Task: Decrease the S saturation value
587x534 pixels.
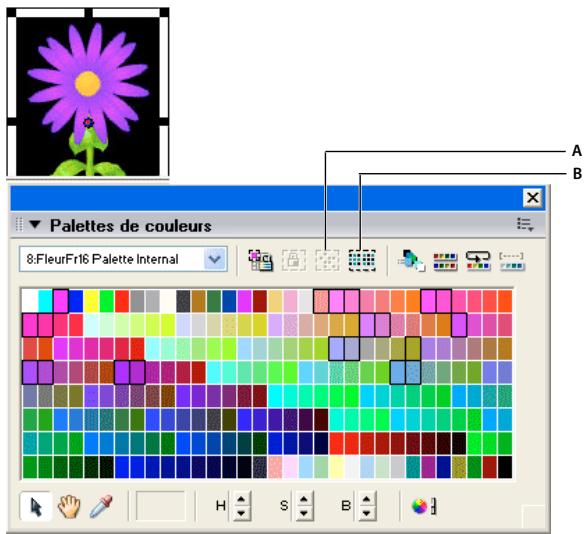Action: click(x=304, y=513)
